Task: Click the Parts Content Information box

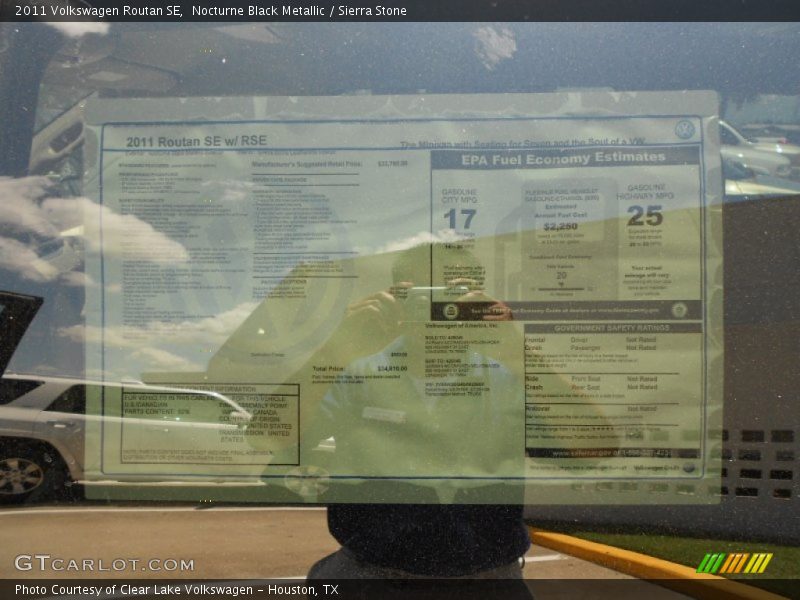Action: [210, 424]
